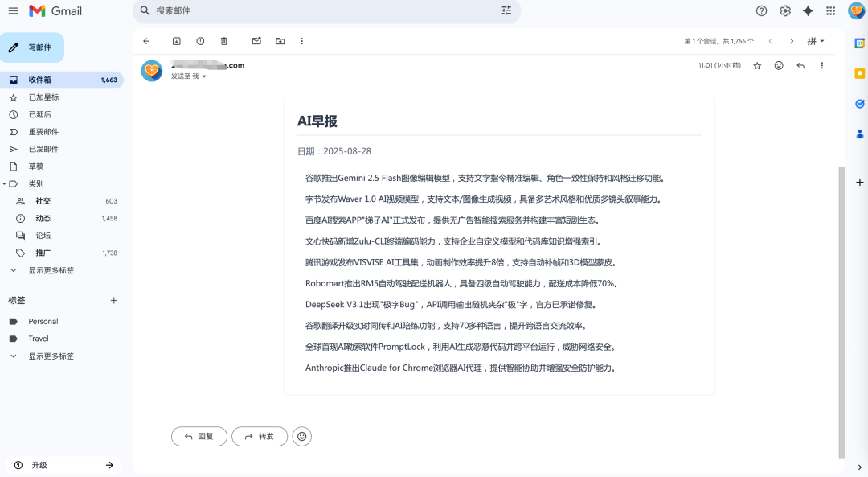Get add-ons plus icon
The height and width of the screenshot is (477, 868).
860,183
